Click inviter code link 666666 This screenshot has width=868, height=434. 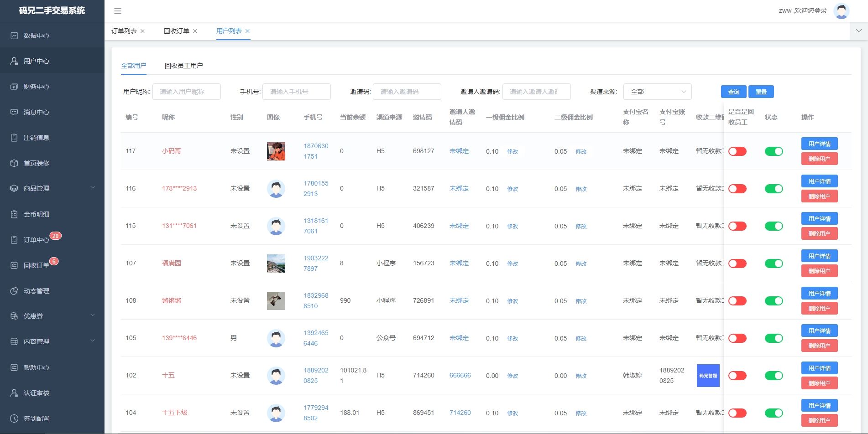pos(460,375)
